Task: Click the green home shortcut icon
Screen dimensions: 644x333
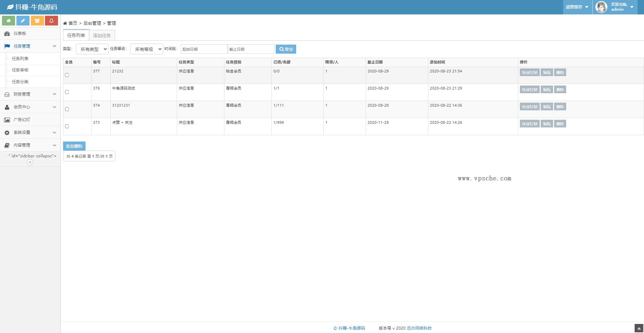Action: point(8,21)
